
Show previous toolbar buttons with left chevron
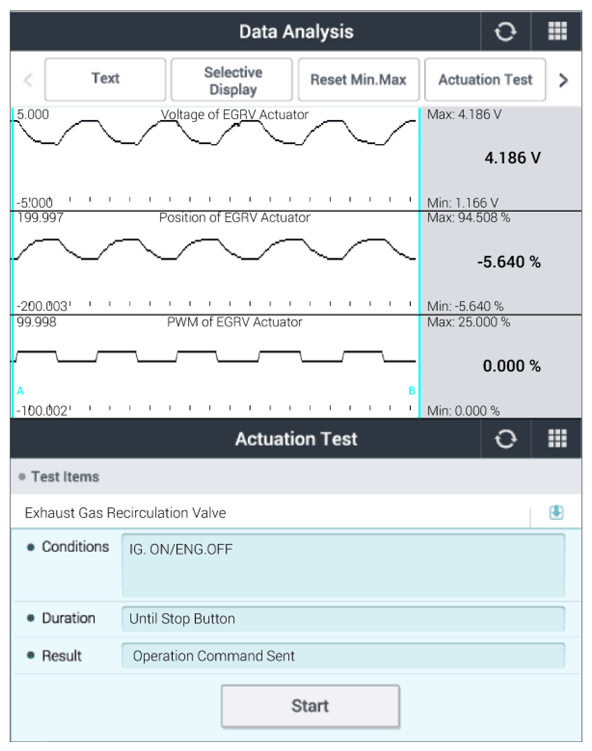coord(28,80)
